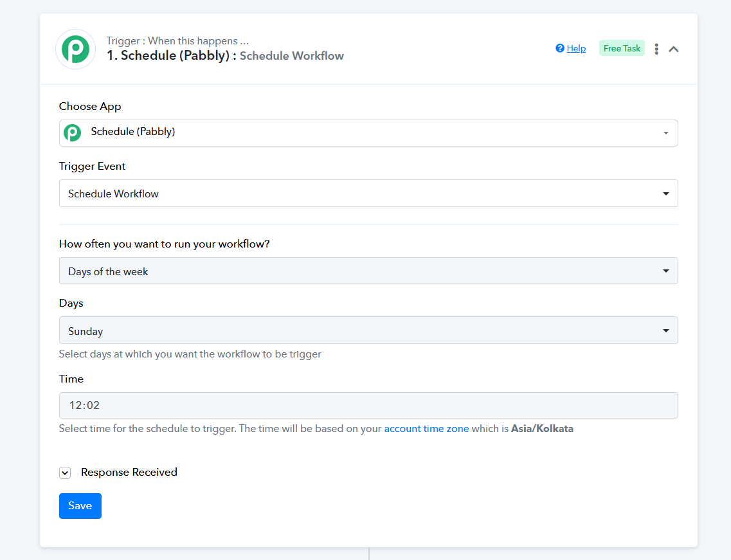Click the small Pabbly icon in Choose App field
Screen dimensions: 731x560
(x=72, y=133)
